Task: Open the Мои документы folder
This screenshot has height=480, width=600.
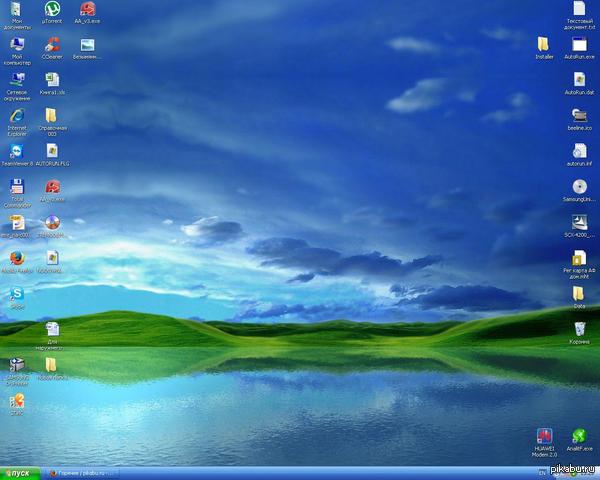Action: tap(17, 12)
